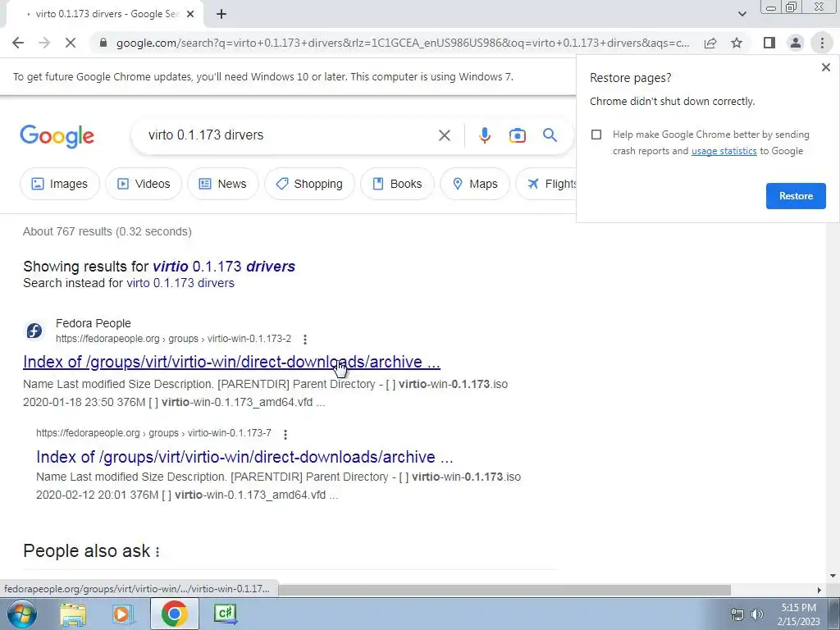
Task: Click the Chrome taskbar icon
Action: tap(174, 614)
